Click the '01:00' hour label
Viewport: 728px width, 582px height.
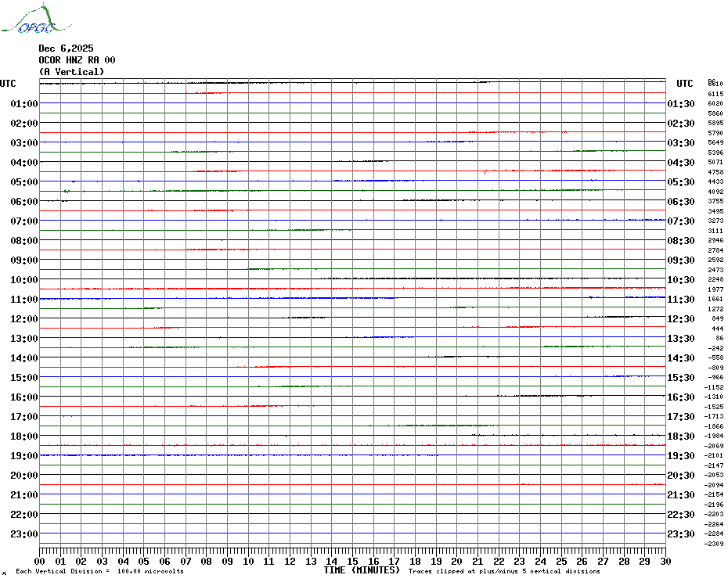coord(24,103)
